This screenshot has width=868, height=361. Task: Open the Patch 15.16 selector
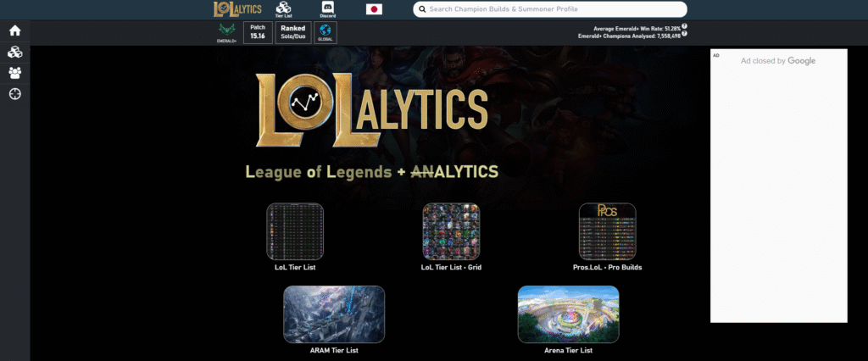[258, 33]
